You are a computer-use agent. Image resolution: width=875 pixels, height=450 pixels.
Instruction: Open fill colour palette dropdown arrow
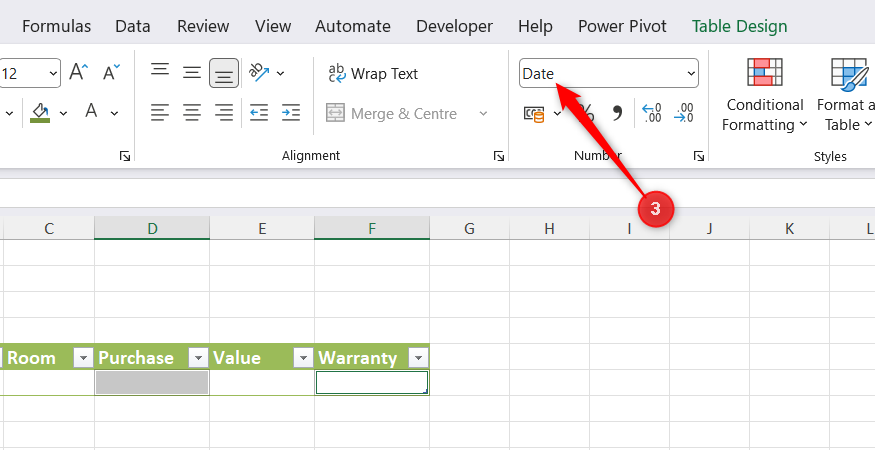click(64, 113)
